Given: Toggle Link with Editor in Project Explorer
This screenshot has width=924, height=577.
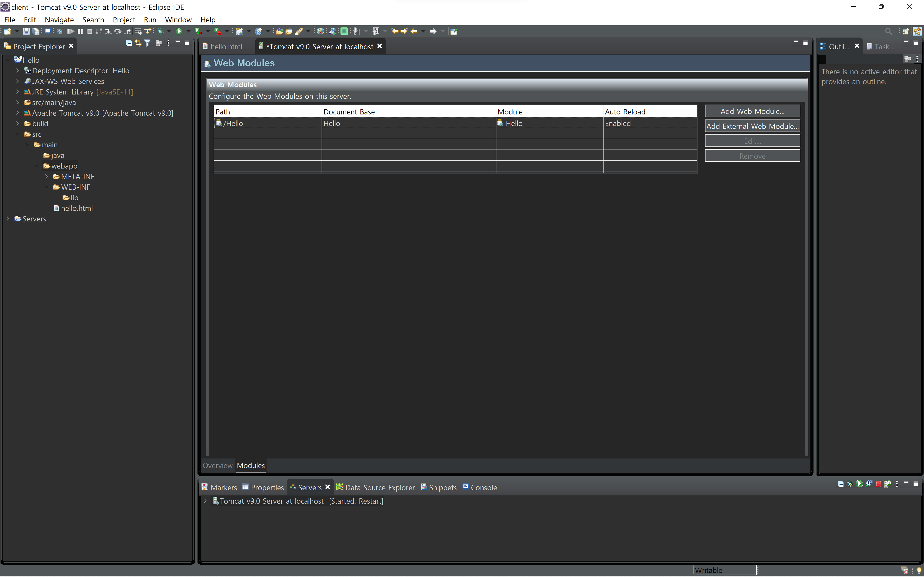Looking at the screenshot, I should [x=138, y=43].
